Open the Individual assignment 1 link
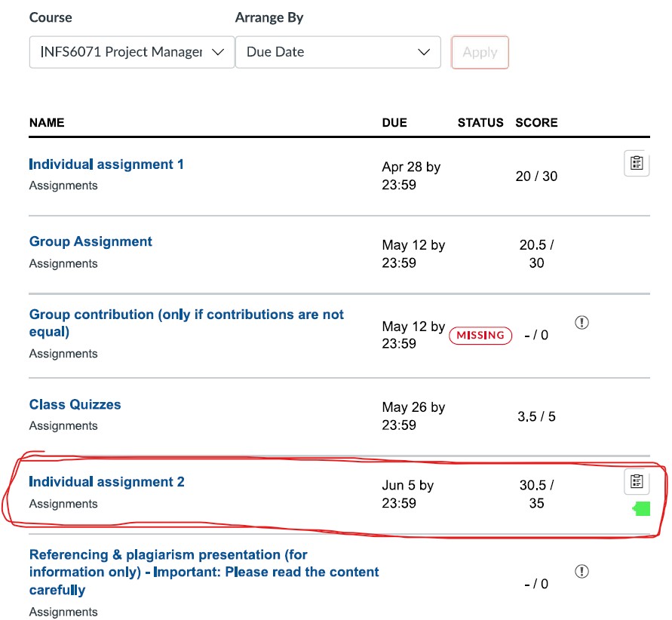672x620 pixels. point(106,164)
